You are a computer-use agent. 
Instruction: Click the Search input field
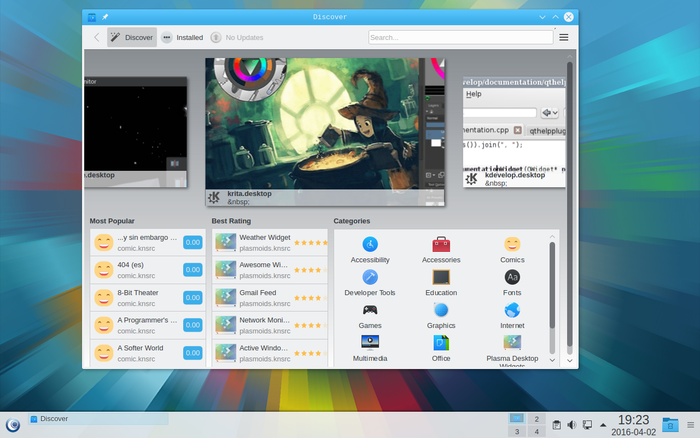point(460,37)
